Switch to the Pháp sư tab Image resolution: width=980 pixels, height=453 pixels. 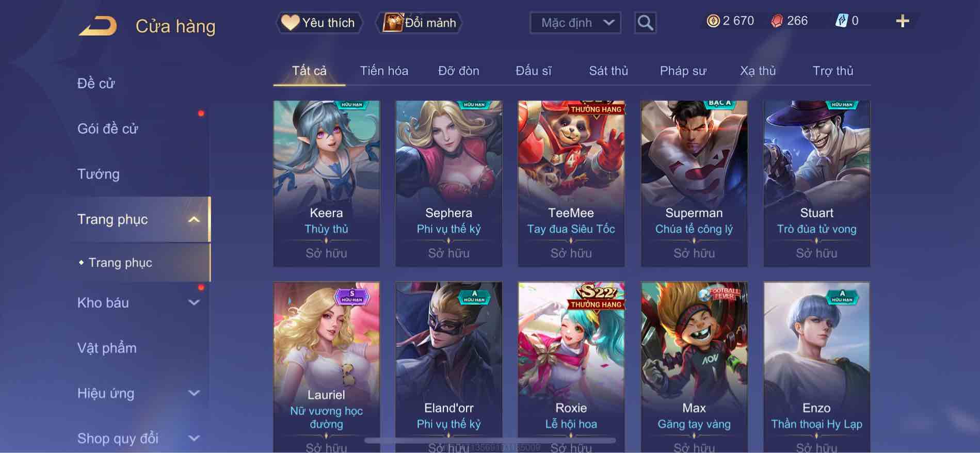click(x=683, y=71)
